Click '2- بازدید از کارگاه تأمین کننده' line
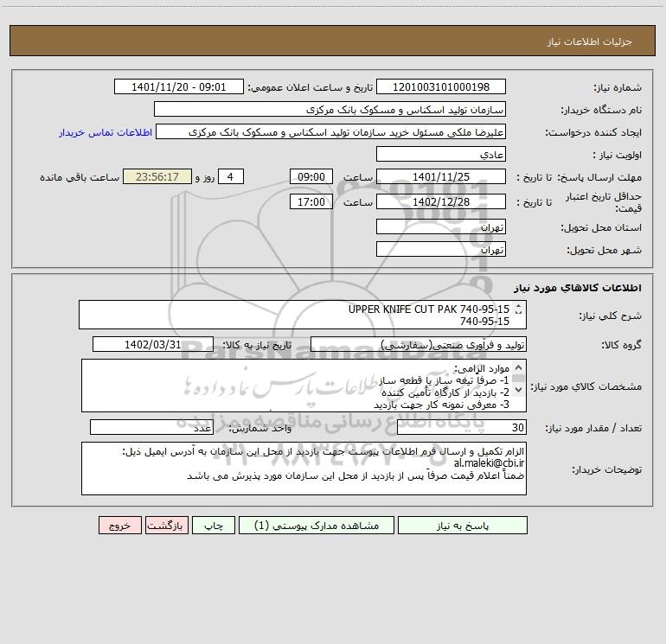 (x=445, y=392)
